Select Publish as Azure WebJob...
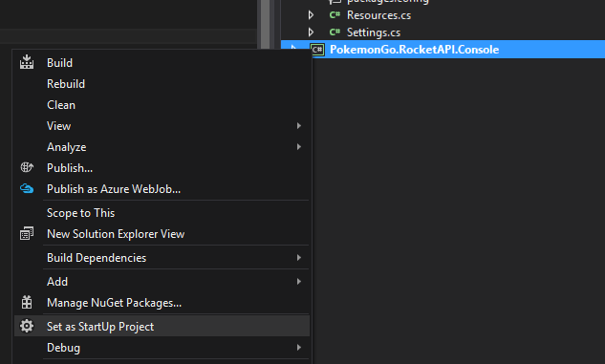The width and height of the screenshot is (605, 364). coord(162,189)
